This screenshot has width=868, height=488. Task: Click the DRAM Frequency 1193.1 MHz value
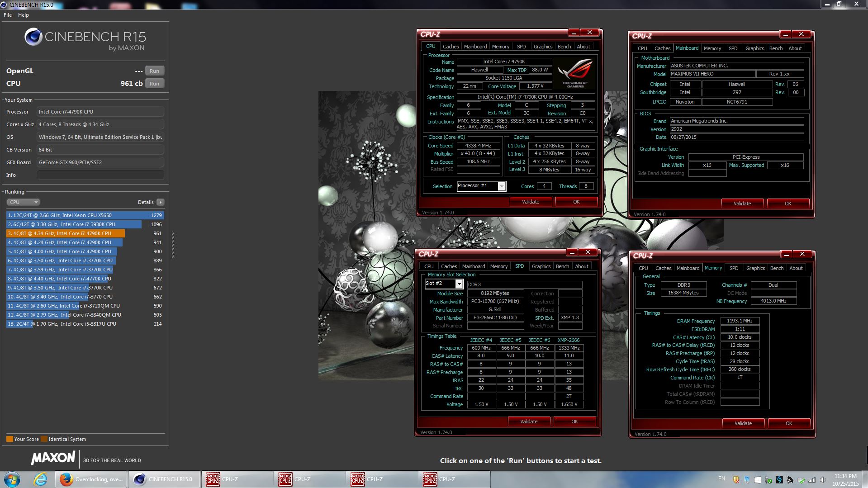pyautogui.click(x=740, y=321)
